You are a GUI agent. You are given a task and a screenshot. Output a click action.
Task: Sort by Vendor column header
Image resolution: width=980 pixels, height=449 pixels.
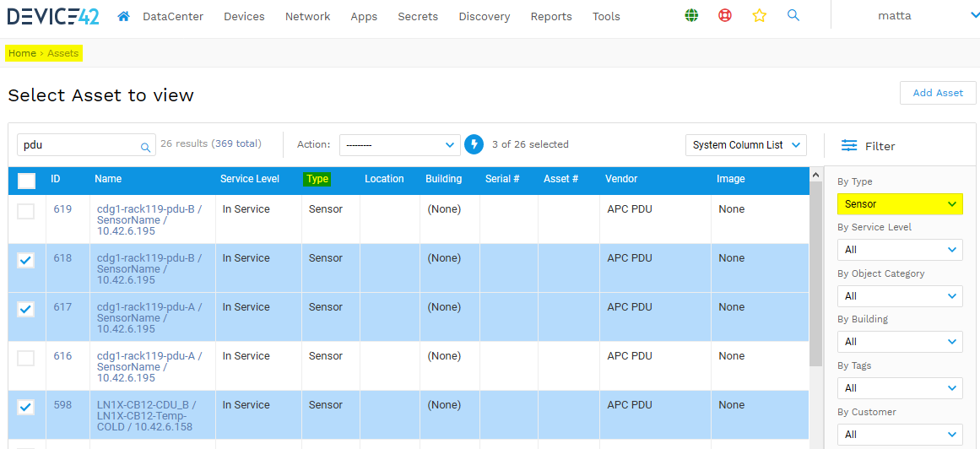coord(621,179)
